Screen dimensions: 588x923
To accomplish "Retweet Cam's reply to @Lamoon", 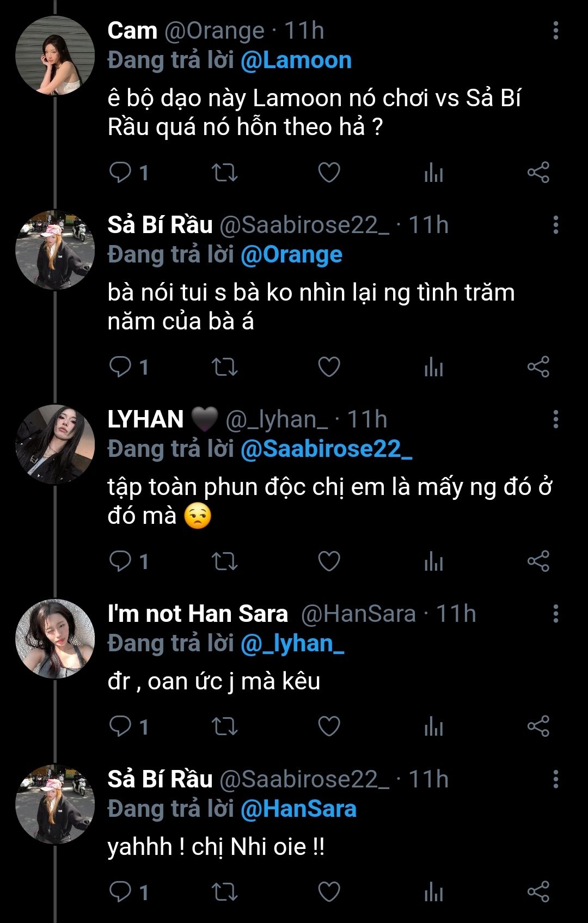I will [x=224, y=173].
